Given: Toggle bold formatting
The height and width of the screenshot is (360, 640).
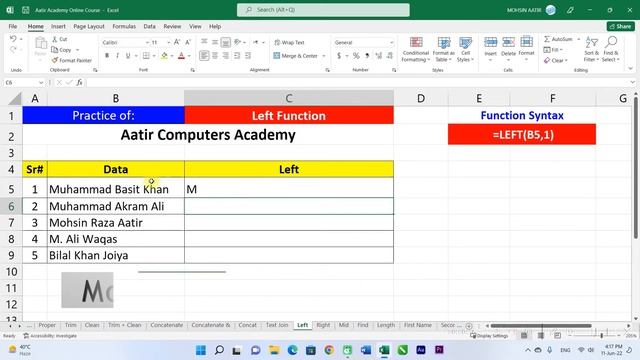Looking at the screenshot, I should tap(107, 56).
